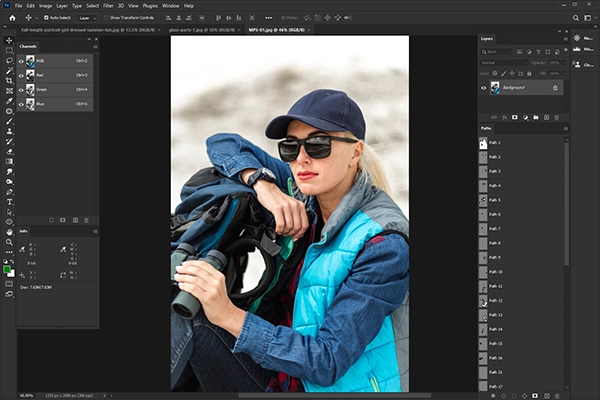This screenshot has width=600, height=400.
Task: Hide the RGB channel eye
Action: (x=21, y=61)
